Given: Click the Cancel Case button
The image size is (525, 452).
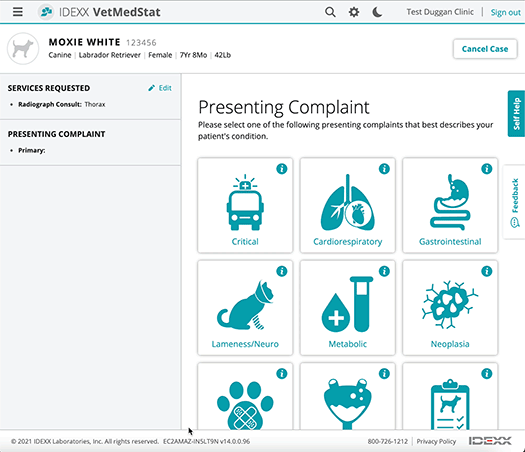Looking at the screenshot, I should coord(485,49).
